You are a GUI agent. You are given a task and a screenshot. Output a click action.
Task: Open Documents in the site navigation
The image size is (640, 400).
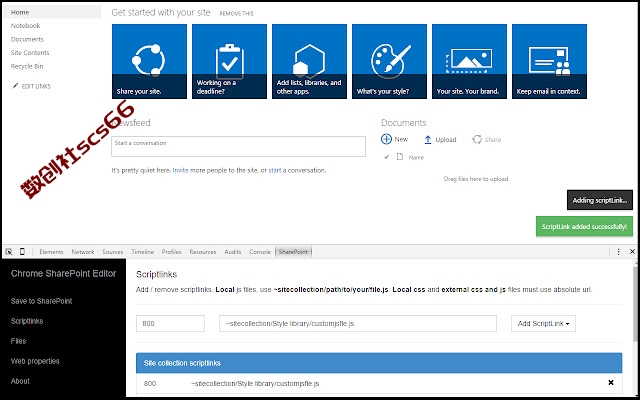pos(27,39)
